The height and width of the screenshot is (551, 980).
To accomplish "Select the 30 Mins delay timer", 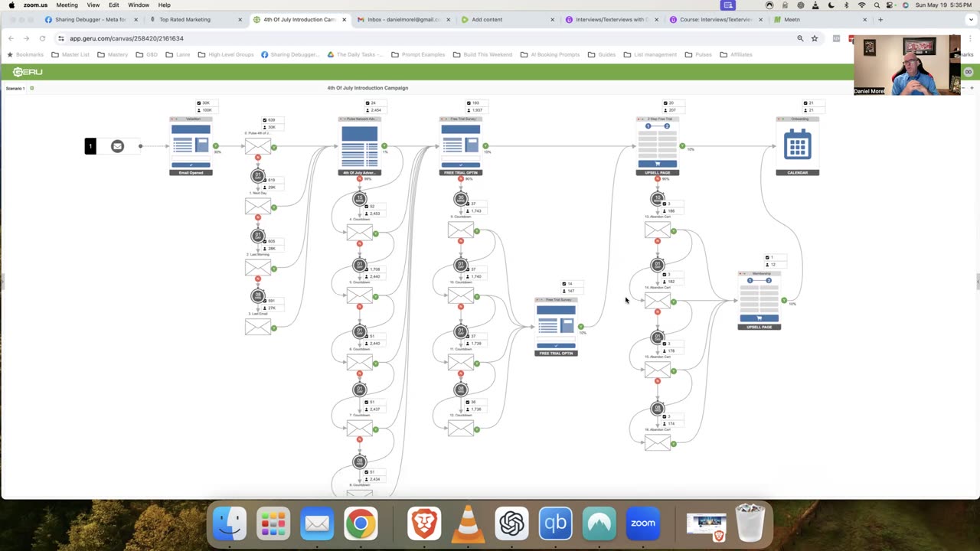I will [460, 199].
